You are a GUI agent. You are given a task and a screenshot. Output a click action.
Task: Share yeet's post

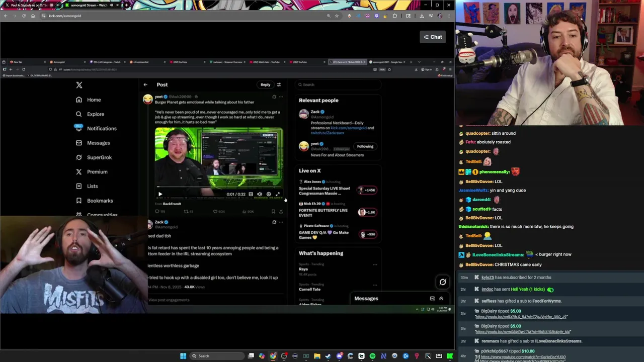point(281,212)
